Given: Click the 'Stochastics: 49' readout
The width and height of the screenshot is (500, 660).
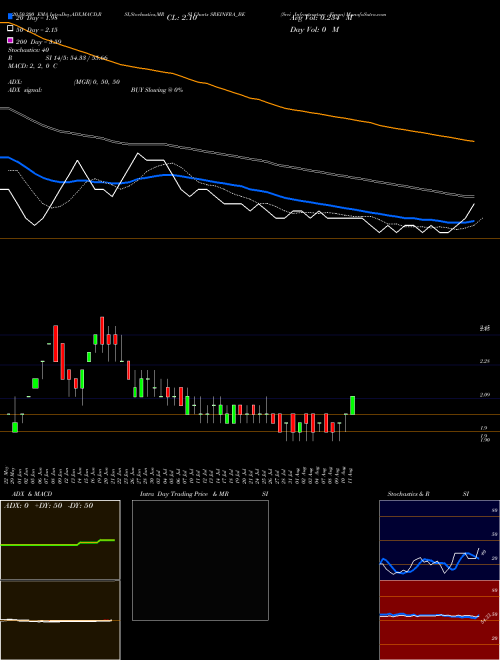Looking at the screenshot, I should [28, 50].
